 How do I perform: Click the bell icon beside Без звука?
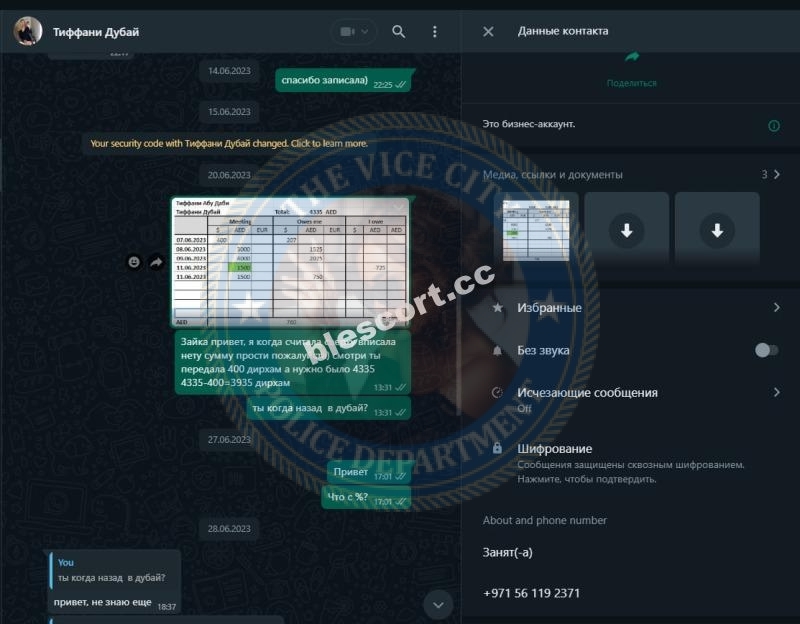(x=497, y=350)
